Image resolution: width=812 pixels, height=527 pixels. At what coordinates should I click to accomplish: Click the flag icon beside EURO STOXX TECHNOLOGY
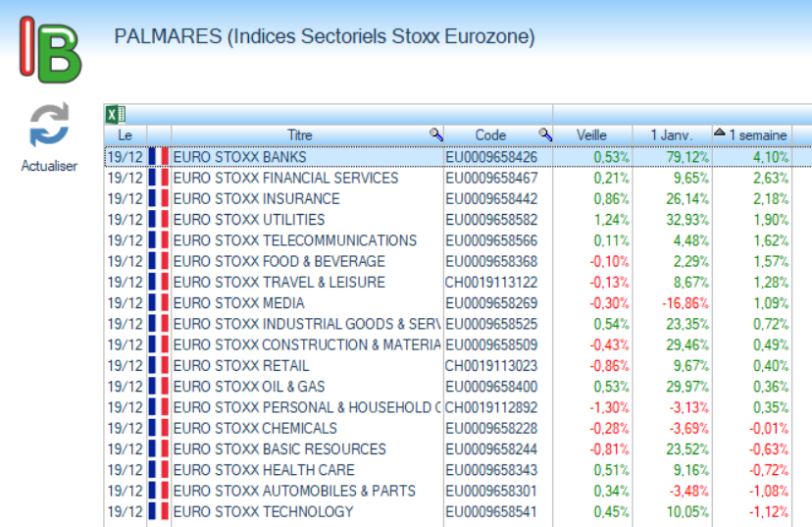(159, 511)
